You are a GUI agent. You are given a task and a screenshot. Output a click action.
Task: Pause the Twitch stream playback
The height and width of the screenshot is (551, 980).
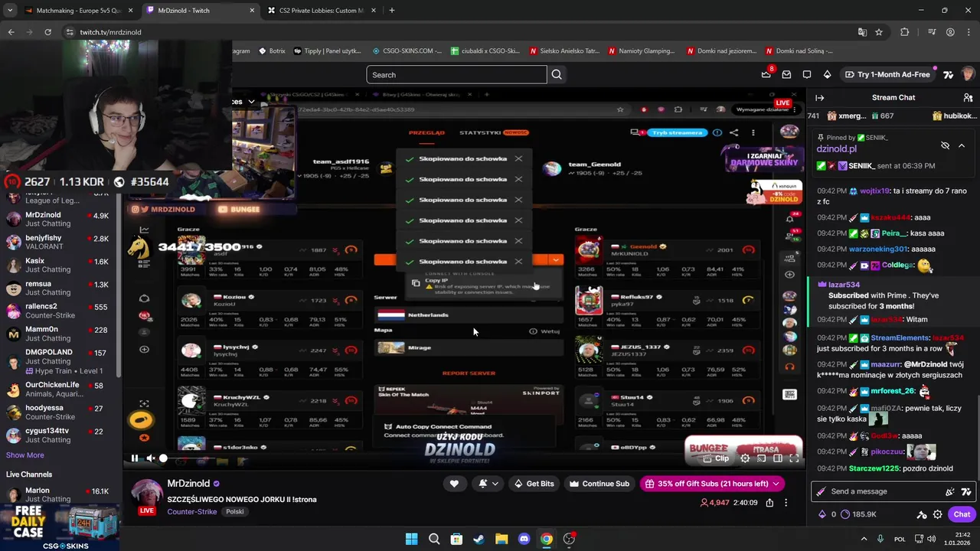(135, 458)
